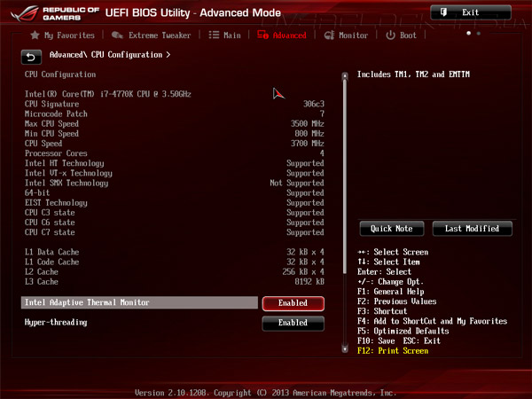This screenshot has width=532, height=399.
Task: Select Intel Adaptive Thermal Monitor row
Action: [x=139, y=302]
